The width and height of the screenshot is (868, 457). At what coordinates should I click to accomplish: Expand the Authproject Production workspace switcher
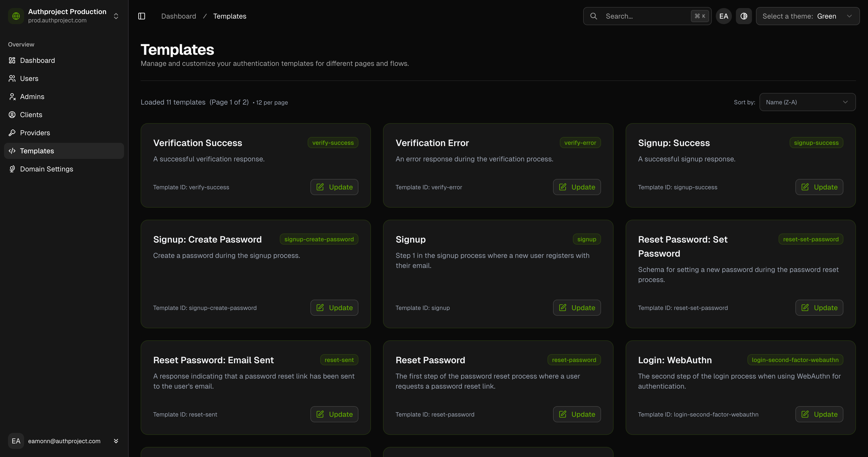pos(116,16)
